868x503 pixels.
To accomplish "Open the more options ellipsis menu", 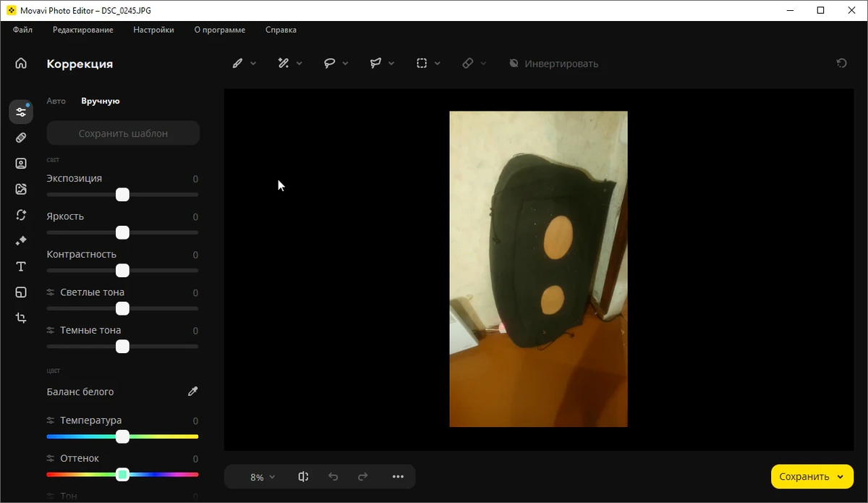I will click(x=398, y=477).
